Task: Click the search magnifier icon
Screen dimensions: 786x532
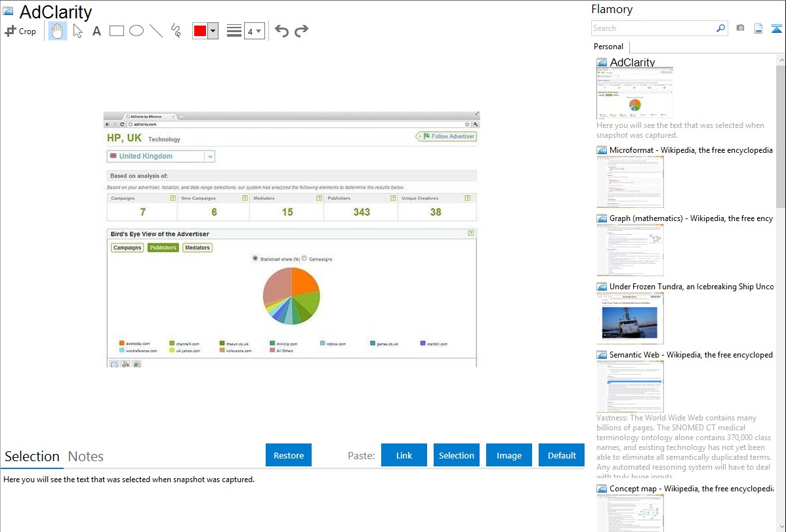Action: [x=721, y=28]
